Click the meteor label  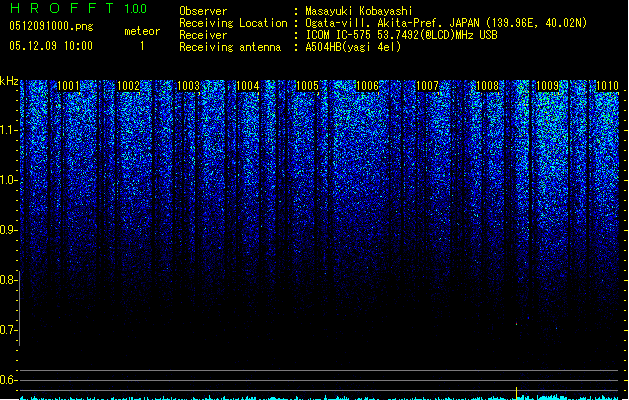142,31
